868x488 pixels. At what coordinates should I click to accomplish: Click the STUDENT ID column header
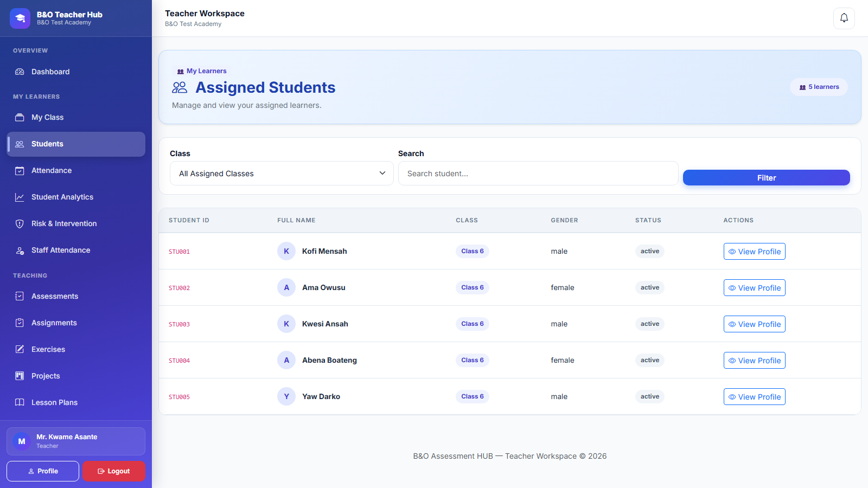coord(189,220)
